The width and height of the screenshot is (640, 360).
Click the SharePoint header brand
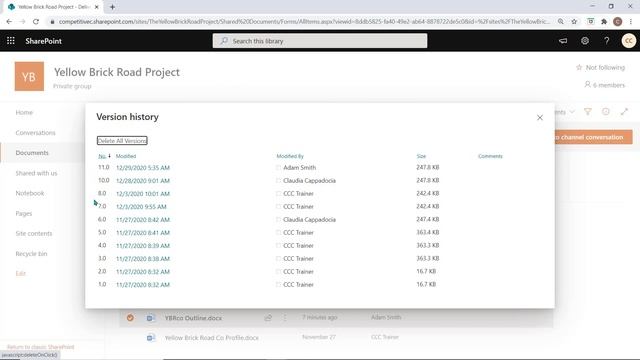click(43, 41)
